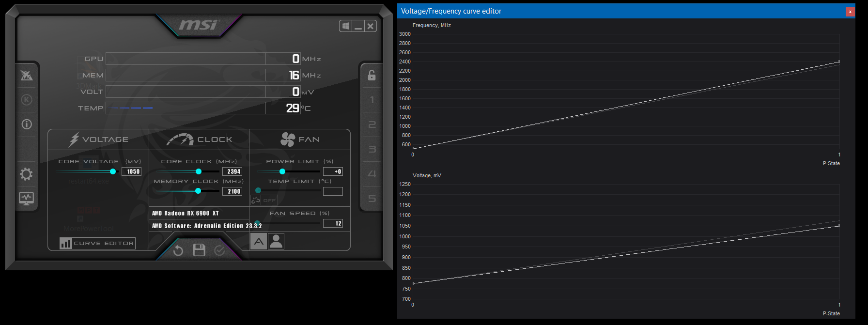Toggle the profile lock icon

pos(372,75)
